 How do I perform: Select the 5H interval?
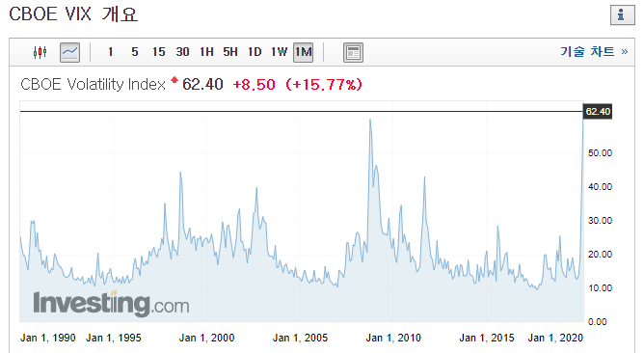pos(230,52)
